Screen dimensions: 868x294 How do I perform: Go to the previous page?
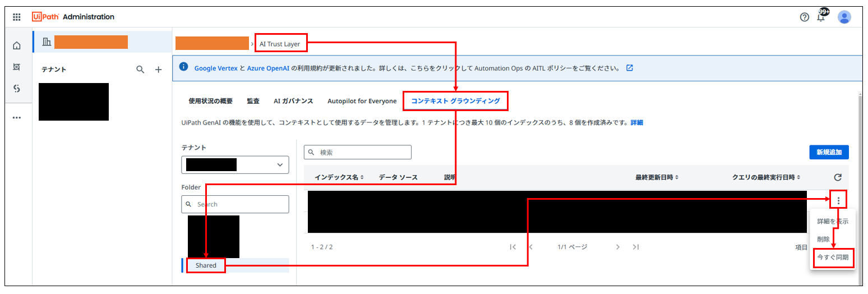pos(530,247)
